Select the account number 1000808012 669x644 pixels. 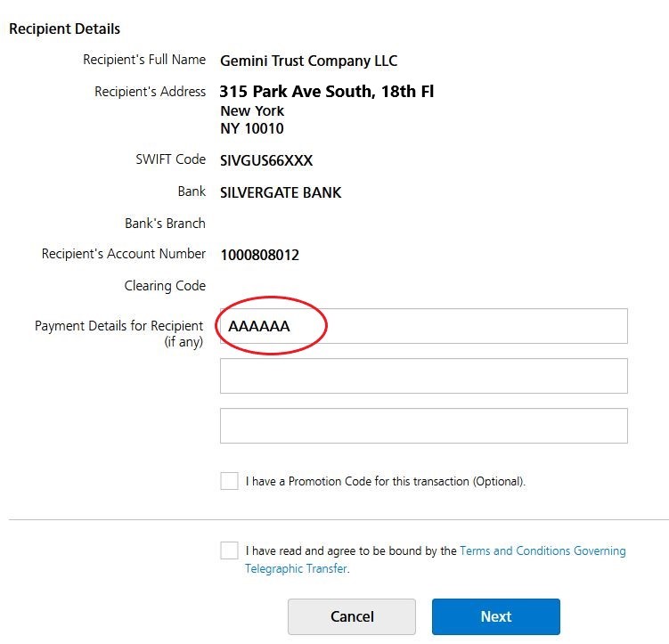pyautogui.click(x=259, y=255)
